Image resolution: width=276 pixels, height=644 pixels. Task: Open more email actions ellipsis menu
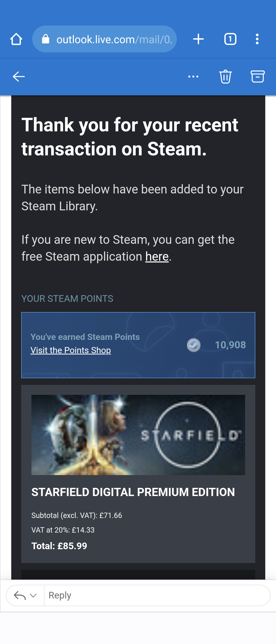193,76
